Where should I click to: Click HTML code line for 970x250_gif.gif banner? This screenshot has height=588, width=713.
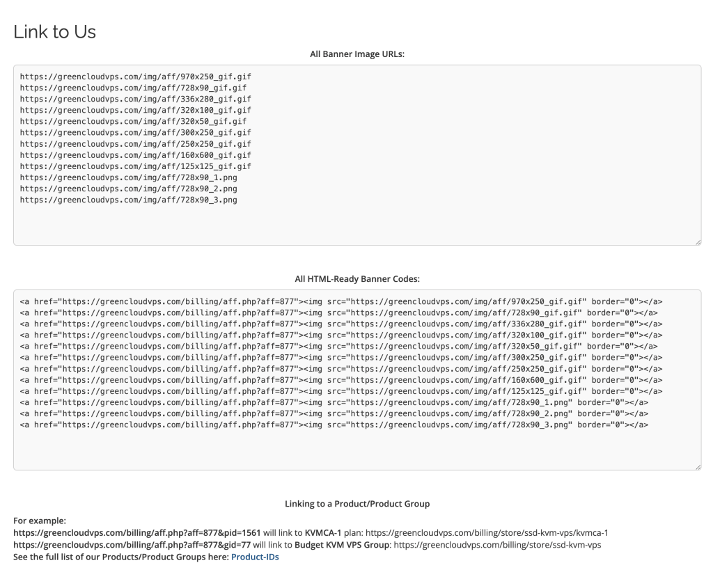pos(341,302)
